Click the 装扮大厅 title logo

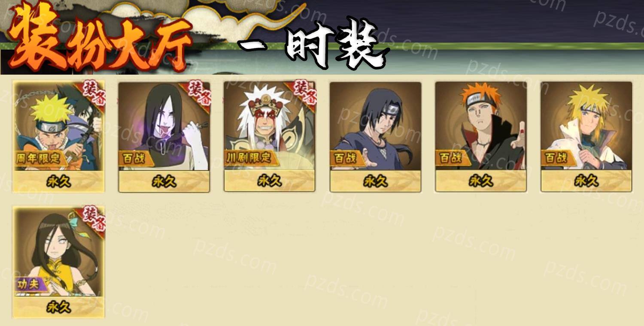pos(100,39)
